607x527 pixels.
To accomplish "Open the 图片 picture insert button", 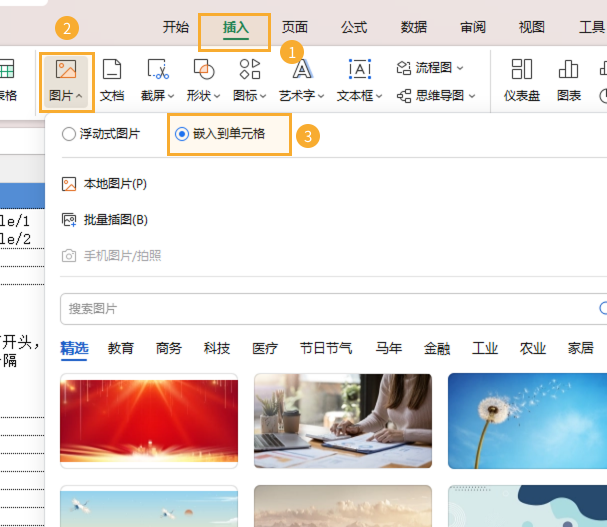I will 66,82.
